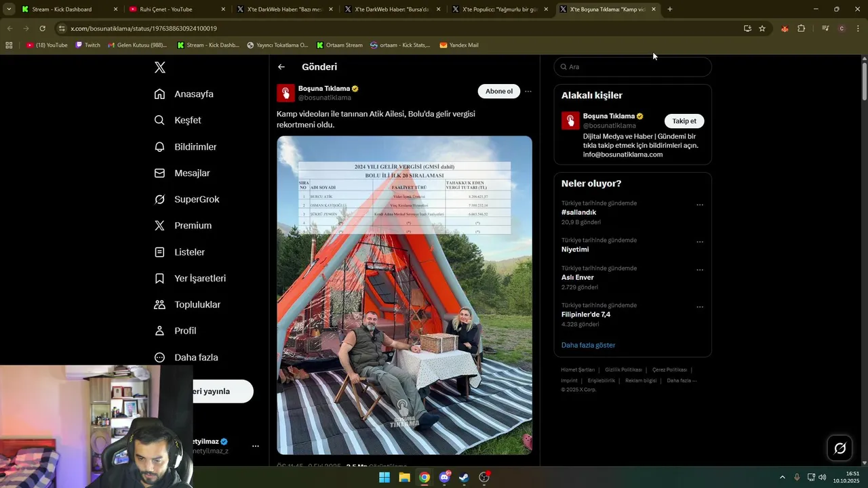The height and width of the screenshot is (488, 868).
Task: Open a new browser tab
Action: pos(670,9)
